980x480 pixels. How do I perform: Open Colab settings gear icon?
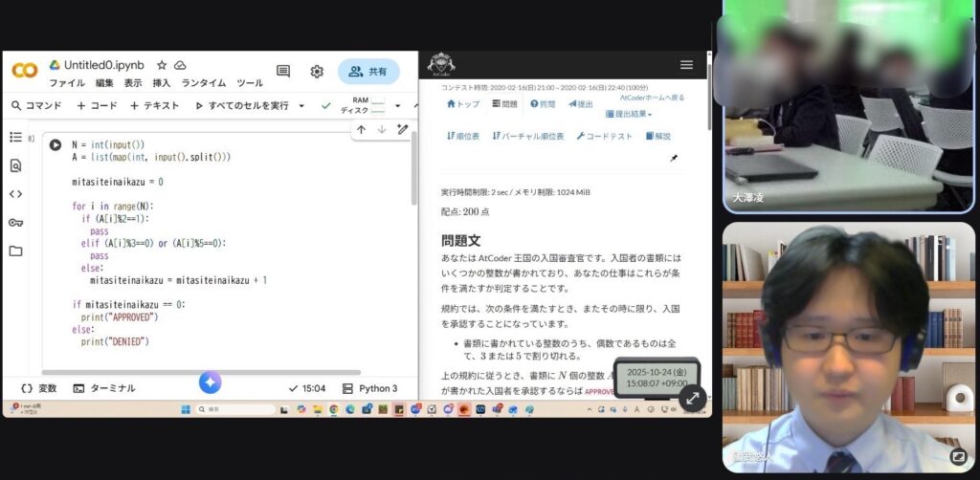click(317, 72)
